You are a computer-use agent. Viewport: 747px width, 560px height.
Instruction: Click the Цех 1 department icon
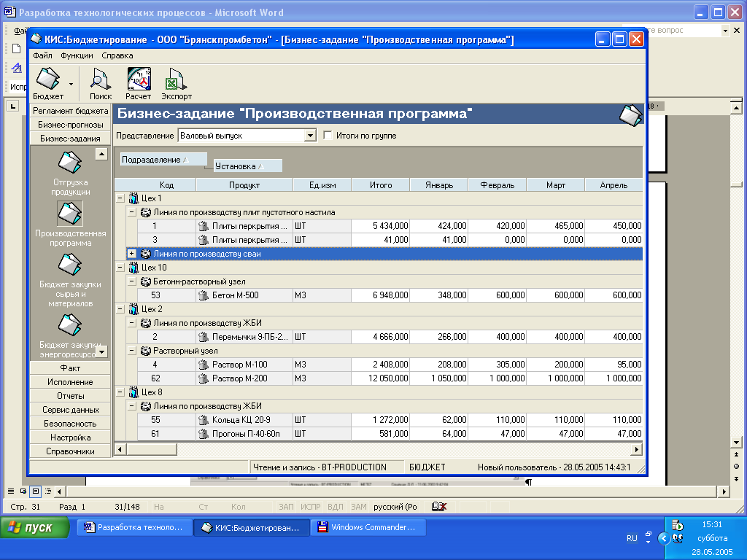pyautogui.click(x=134, y=198)
